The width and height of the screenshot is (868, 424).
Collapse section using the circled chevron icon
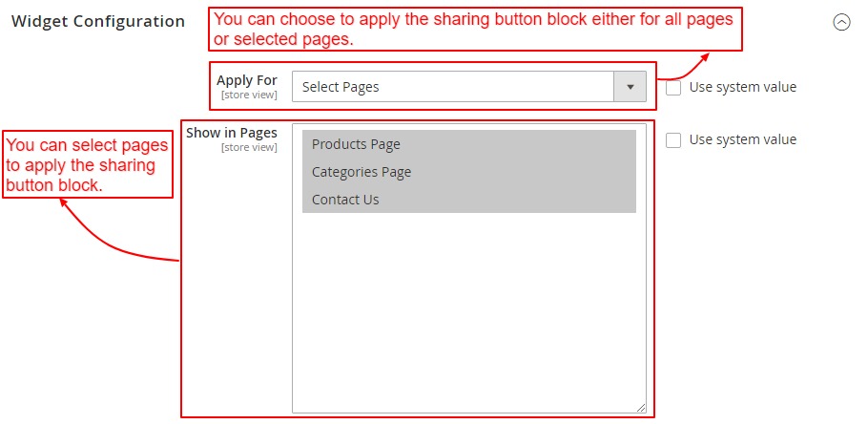click(841, 23)
